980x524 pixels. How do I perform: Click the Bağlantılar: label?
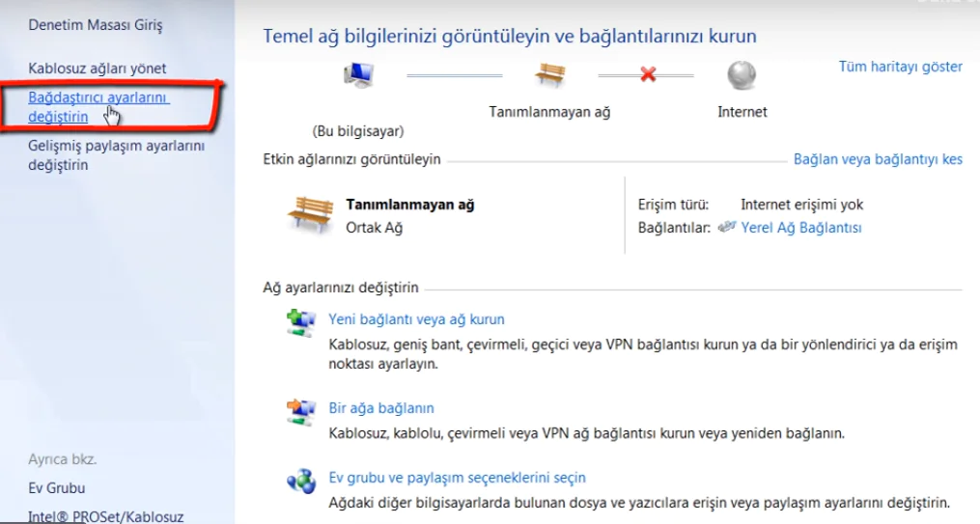pos(674,228)
